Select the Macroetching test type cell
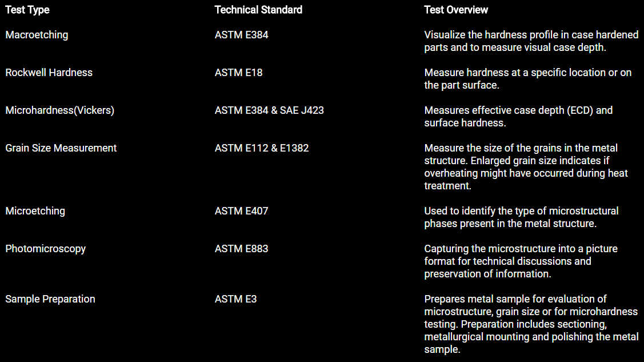644x362 pixels. click(37, 35)
